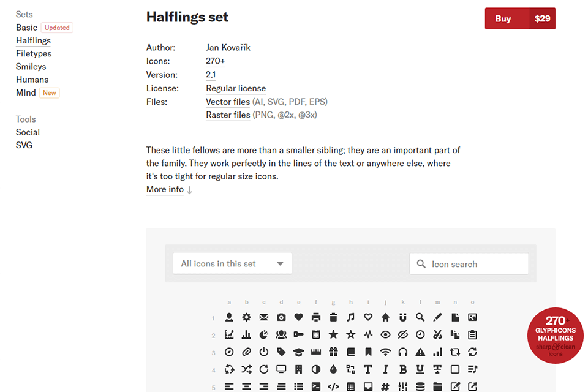Click the pie chart icon in row 2
Viewport: 588px width, 392px height.
pyautogui.click(x=263, y=334)
